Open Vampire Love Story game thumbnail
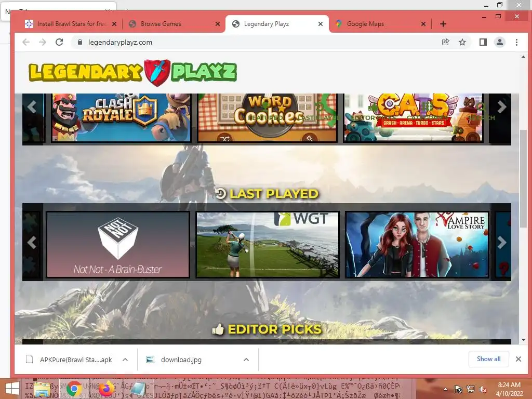Screen dimensions: 532x399 click(417, 245)
